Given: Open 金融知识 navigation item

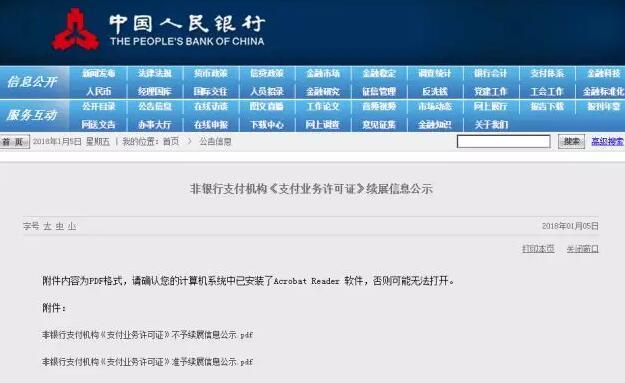Looking at the screenshot, I should pyautogui.click(x=435, y=125).
